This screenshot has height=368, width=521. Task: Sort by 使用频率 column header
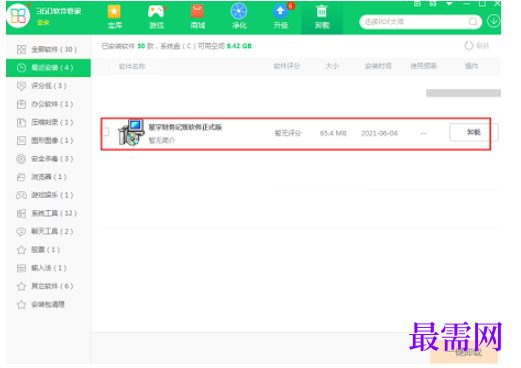pos(423,66)
